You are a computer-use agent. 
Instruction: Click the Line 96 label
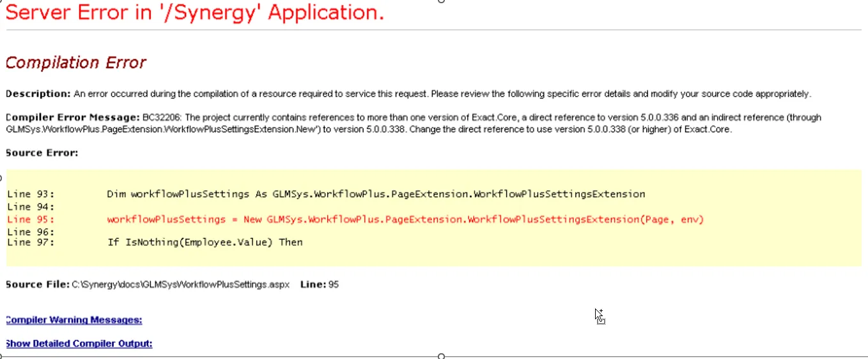(x=31, y=232)
